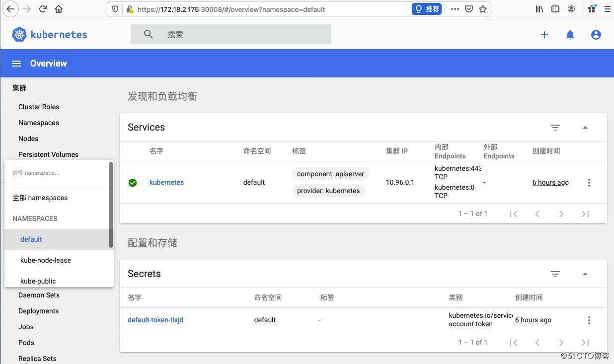The height and width of the screenshot is (364, 614).
Task: Open Firefox account icon in toolbar
Action: tap(571, 9)
